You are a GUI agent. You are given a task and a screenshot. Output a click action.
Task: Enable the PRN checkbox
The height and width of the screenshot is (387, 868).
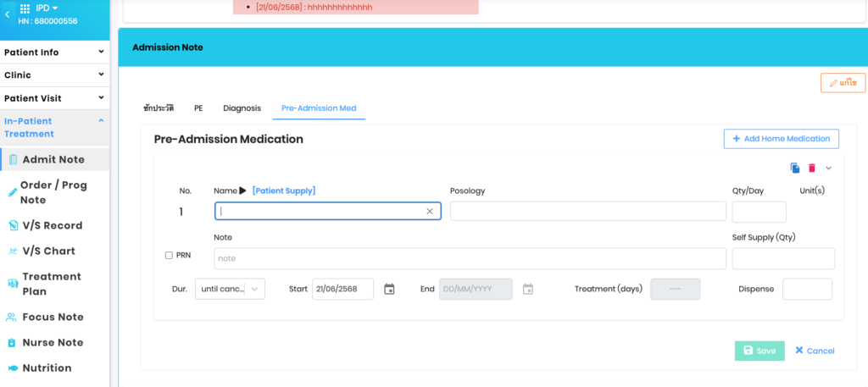click(x=169, y=255)
